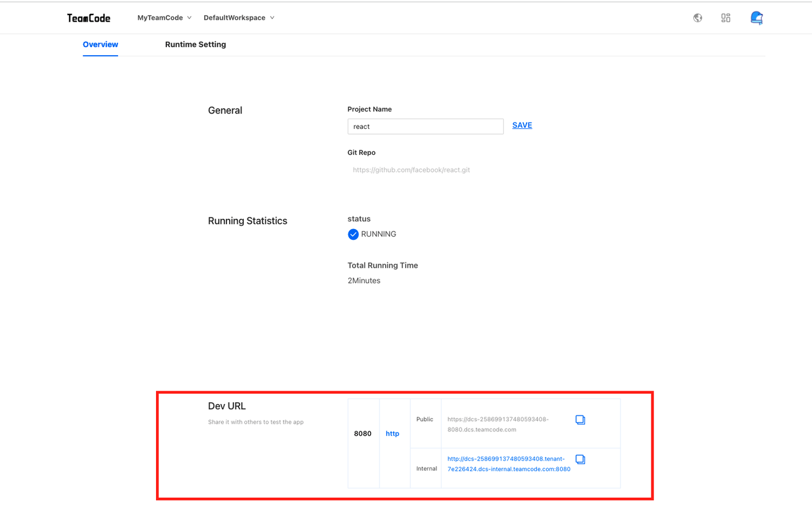Expand the DefaultWorkspace dropdown

point(239,18)
